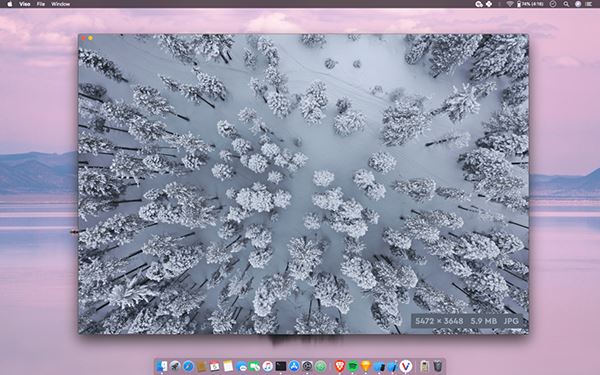This screenshot has width=600, height=375.
Task: Click the snowy forest image in viewer
Action: (303, 184)
